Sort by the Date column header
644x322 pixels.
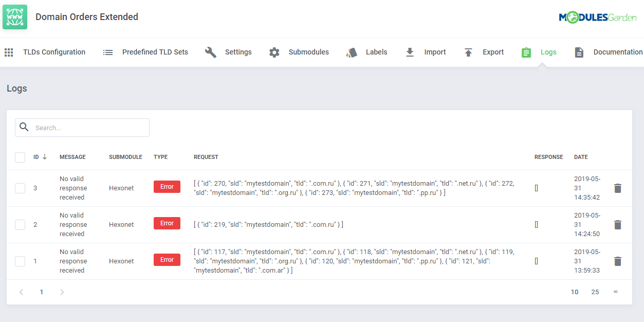[581, 157]
